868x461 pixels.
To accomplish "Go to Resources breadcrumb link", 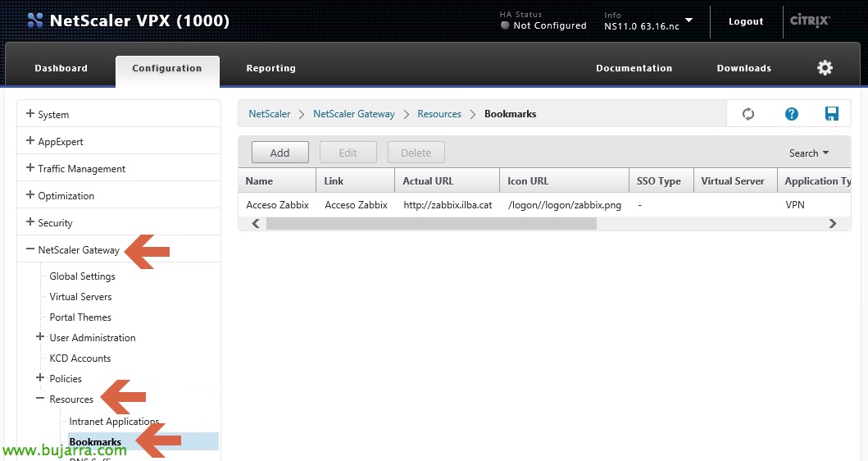I will (x=439, y=113).
